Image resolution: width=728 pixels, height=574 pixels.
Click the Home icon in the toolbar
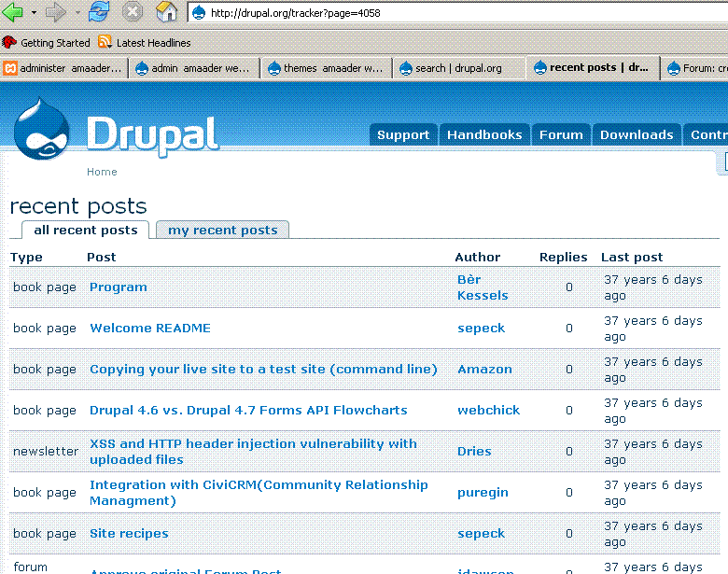point(166,11)
